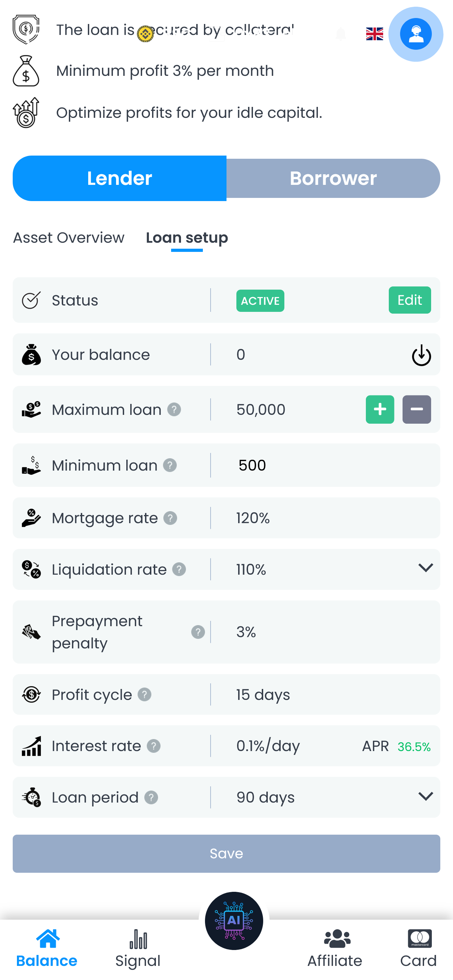453x980 pixels.
Task: Increase maximum loan with plus button
Action: click(x=380, y=409)
